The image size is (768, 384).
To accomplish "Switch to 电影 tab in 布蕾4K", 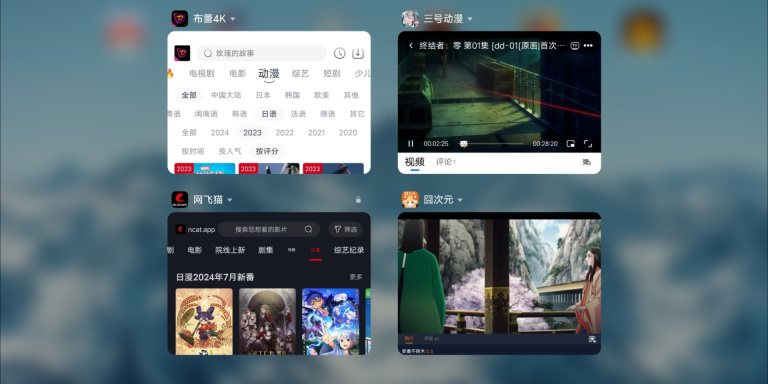I will click(238, 74).
